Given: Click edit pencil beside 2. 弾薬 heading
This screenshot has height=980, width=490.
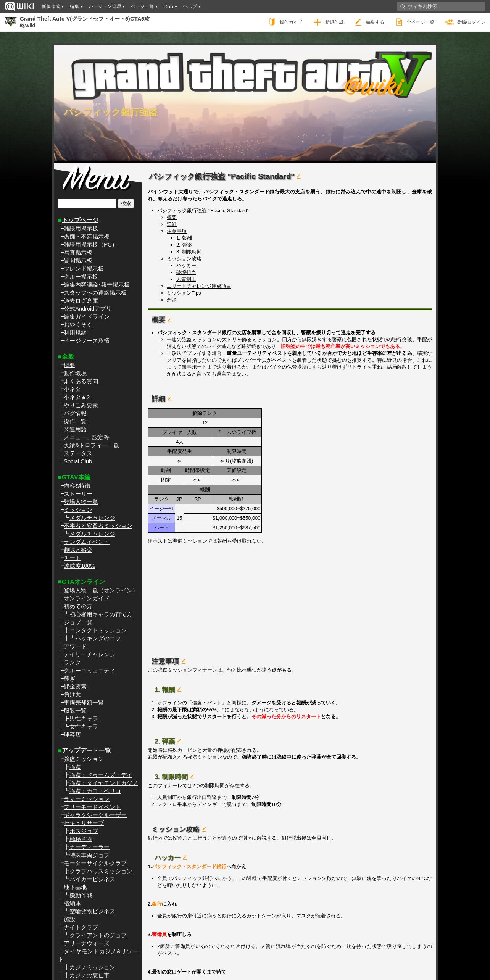Looking at the screenshot, I should point(179,741).
